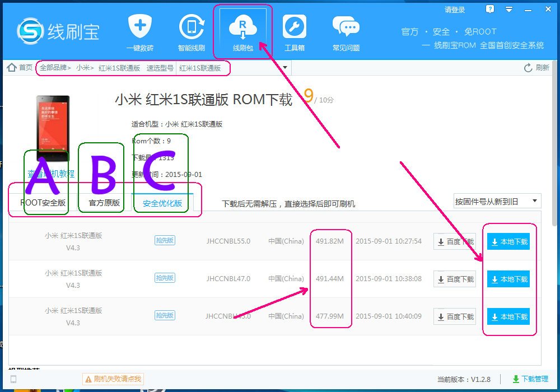Click 百度下载 for JHCCNBL47.0 row
This screenshot has height=392, width=560.
click(455, 279)
